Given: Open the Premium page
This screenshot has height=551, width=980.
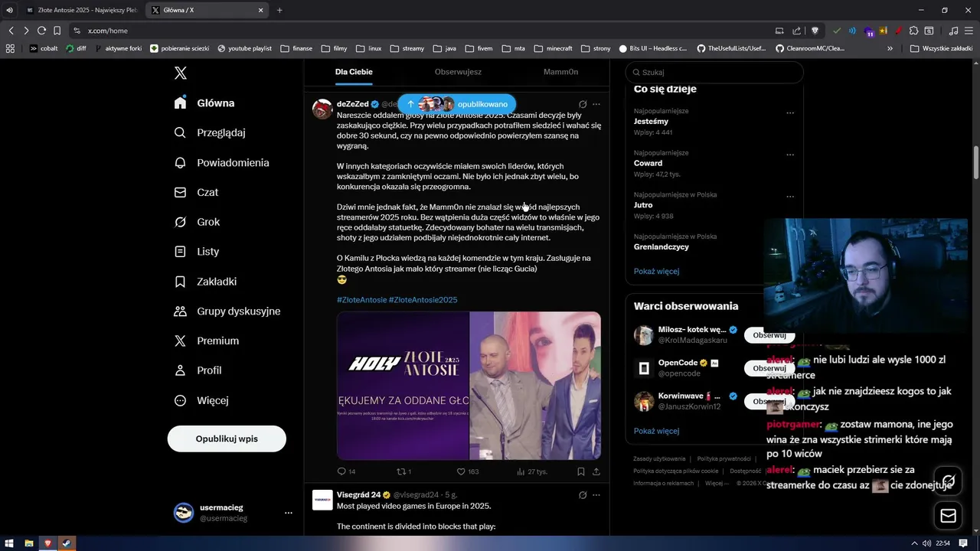Looking at the screenshot, I should click(207, 341).
